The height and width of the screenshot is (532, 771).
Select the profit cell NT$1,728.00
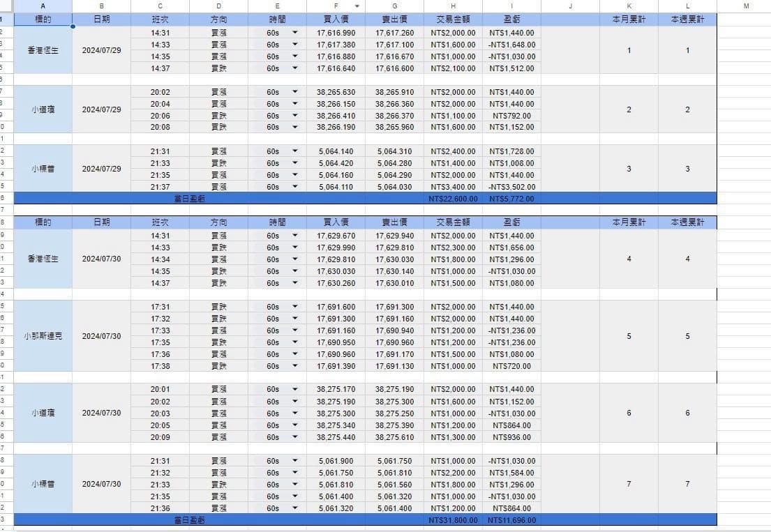[x=512, y=151]
